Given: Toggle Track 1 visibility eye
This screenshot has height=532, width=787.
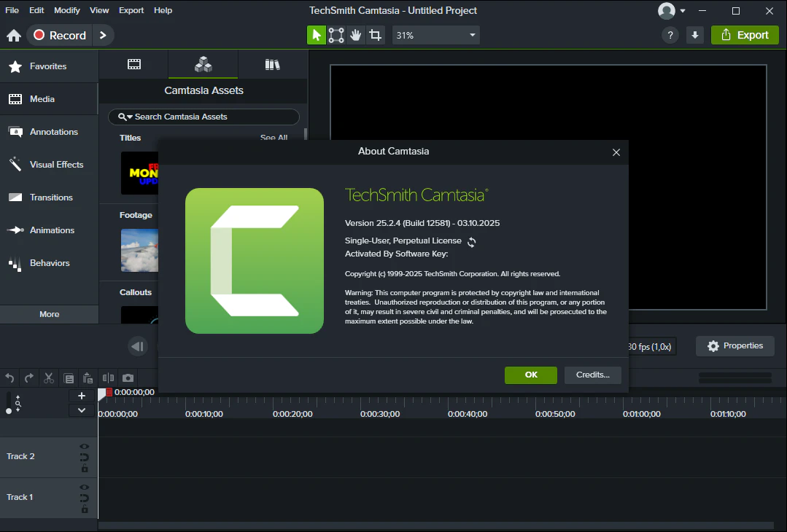Looking at the screenshot, I should click(x=85, y=488).
